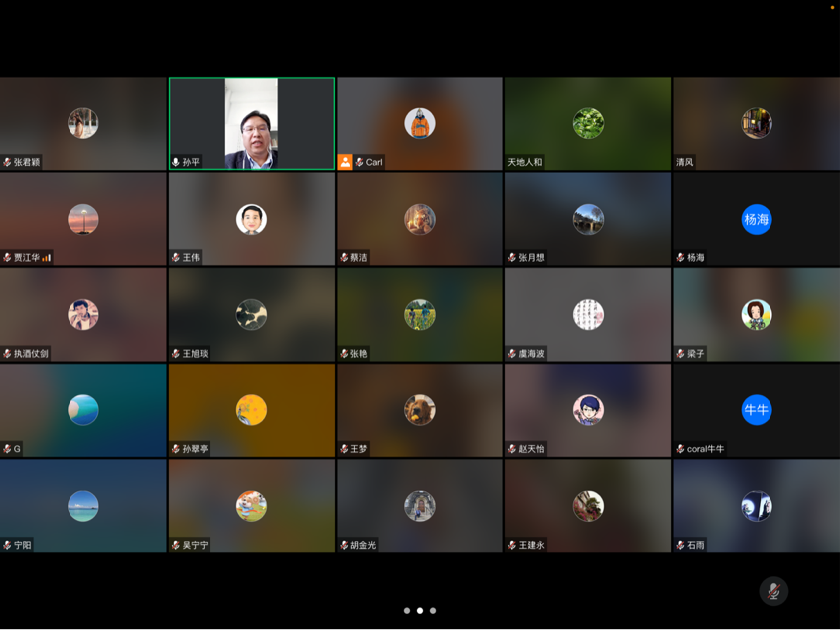Click 王建永's microphone icon

(512, 545)
